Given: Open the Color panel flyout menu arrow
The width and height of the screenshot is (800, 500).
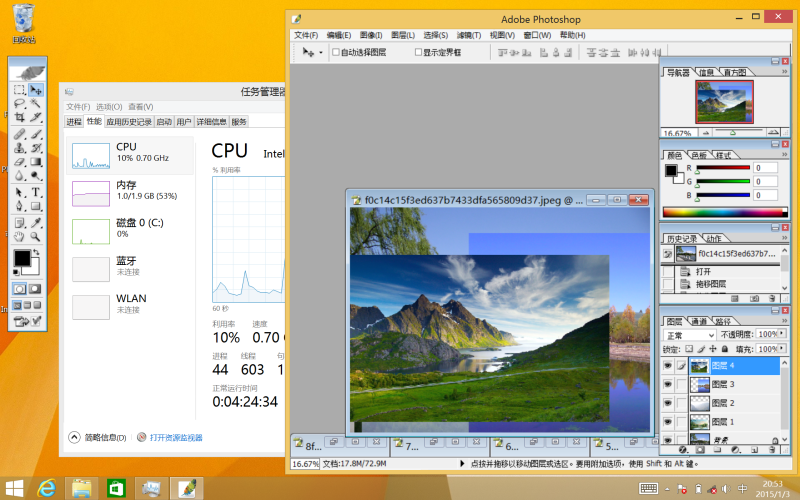Looking at the screenshot, I should pyautogui.click(x=785, y=155).
